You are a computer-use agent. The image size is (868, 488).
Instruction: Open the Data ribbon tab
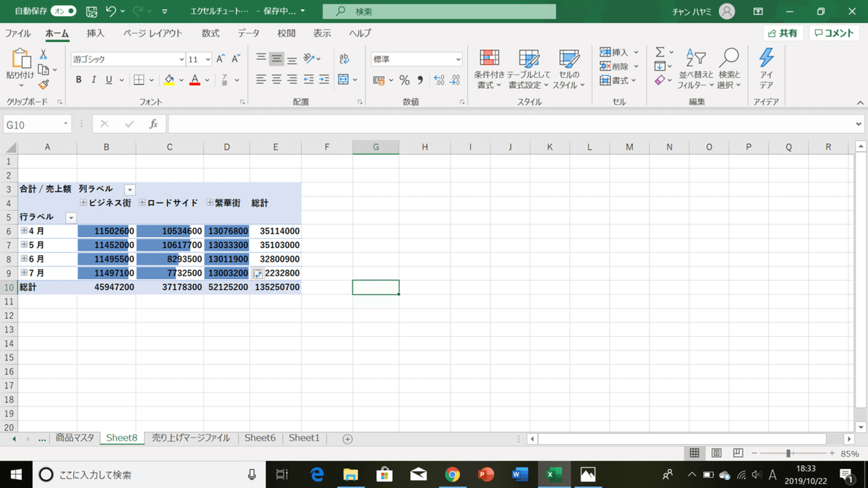249,33
